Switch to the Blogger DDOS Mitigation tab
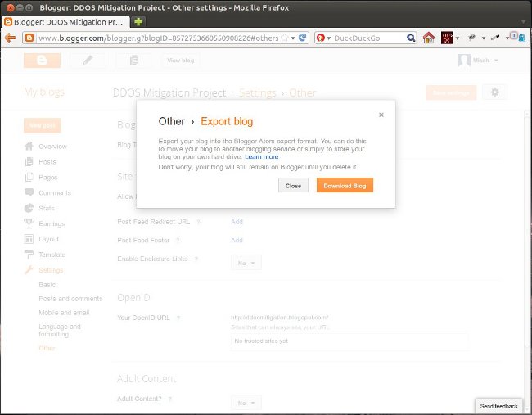This screenshot has width=532, height=415. 66,21
